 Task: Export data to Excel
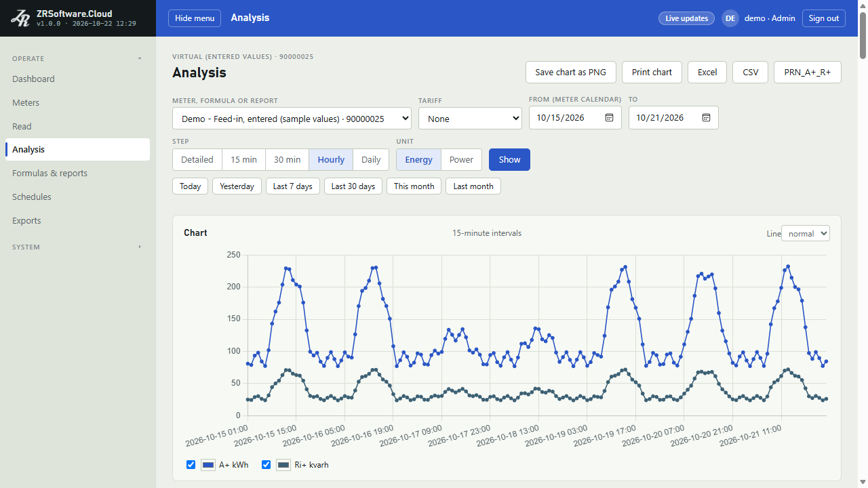pyautogui.click(x=707, y=72)
